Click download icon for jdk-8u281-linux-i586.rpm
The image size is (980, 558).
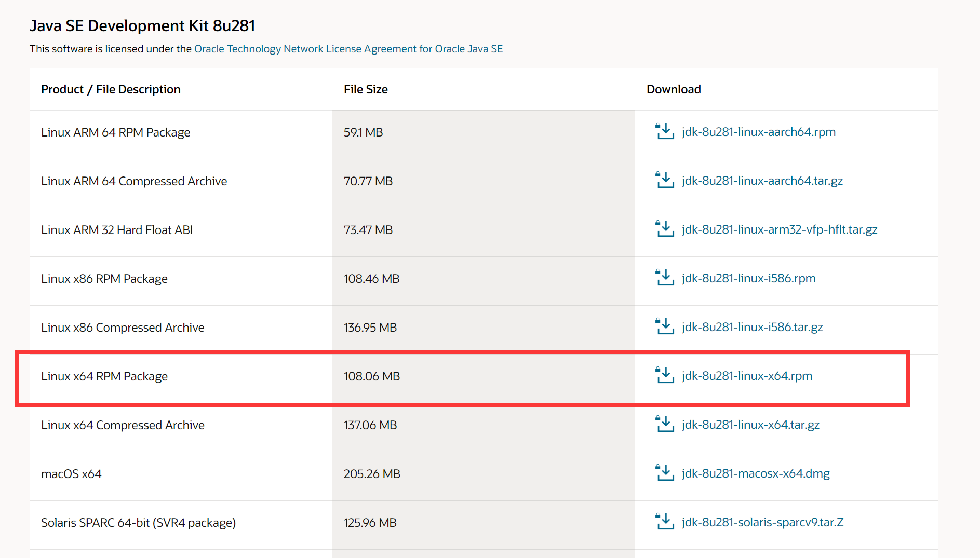pyautogui.click(x=664, y=278)
